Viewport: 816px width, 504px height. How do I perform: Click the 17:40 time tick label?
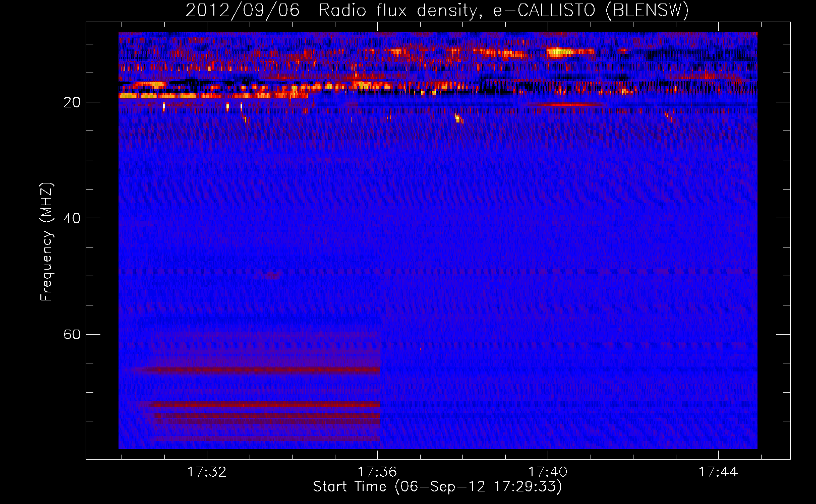pos(548,472)
